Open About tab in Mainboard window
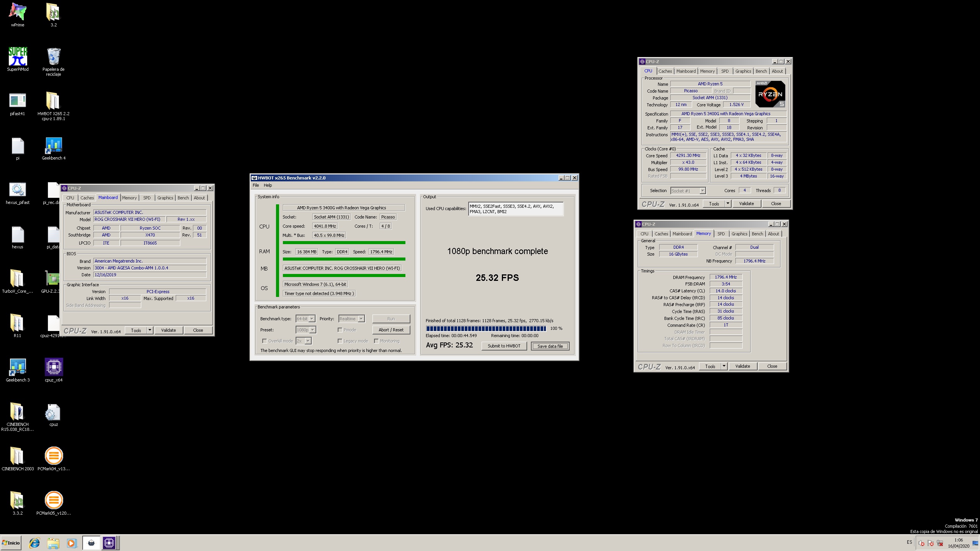The image size is (980, 551). coord(199,198)
